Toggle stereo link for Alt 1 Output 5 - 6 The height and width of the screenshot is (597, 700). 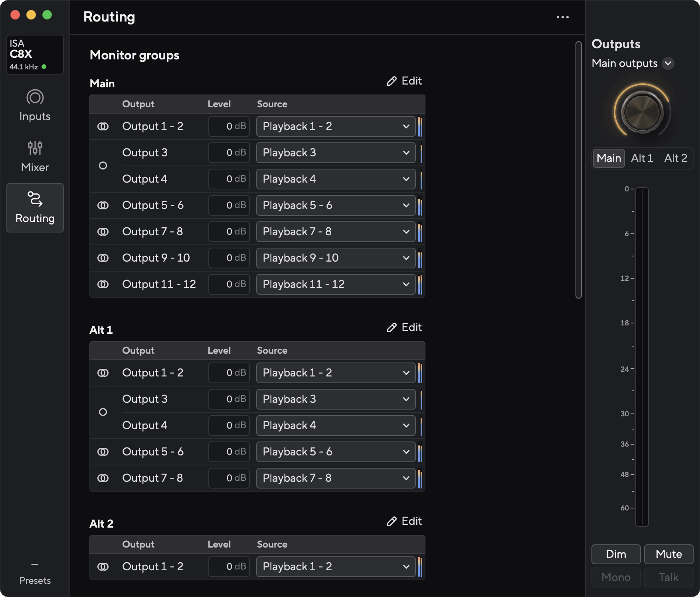[x=103, y=452]
